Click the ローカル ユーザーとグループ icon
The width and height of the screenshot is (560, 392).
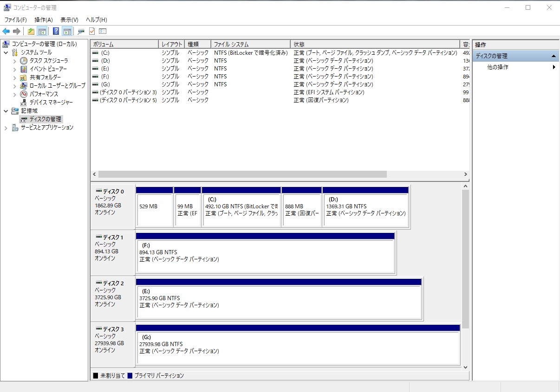coord(24,86)
